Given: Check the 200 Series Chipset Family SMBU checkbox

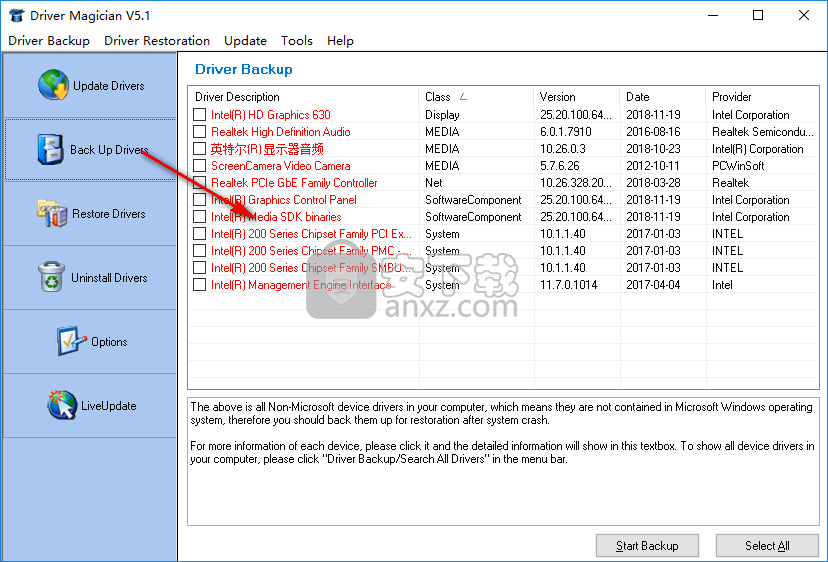Looking at the screenshot, I should [x=200, y=268].
